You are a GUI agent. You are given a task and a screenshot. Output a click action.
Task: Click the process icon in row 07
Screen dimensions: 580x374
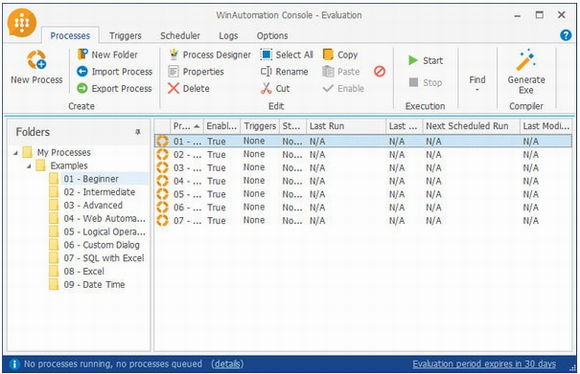tap(162, 220)
